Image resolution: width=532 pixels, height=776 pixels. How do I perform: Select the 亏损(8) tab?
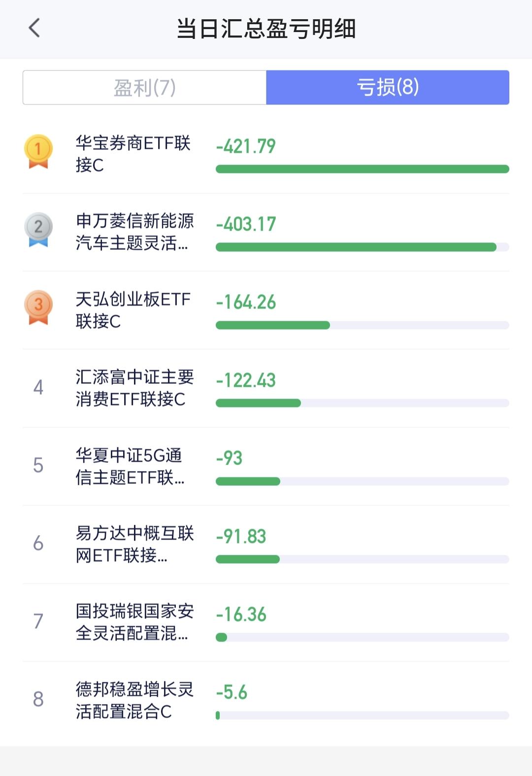pyautogui.click(x=388, y=87)
